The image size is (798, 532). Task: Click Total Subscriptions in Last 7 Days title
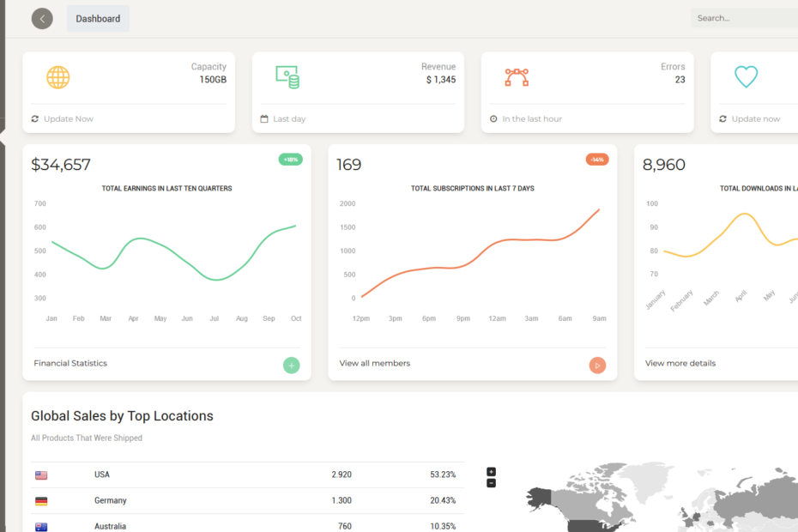[x=473, y=189]
